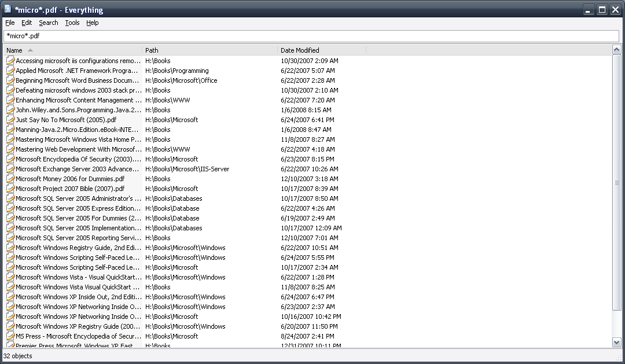Viewport: 625px width, 364px height.
Task: Select file name Microsoft Windows Vista Visual QuickStart
Action: 78,287
